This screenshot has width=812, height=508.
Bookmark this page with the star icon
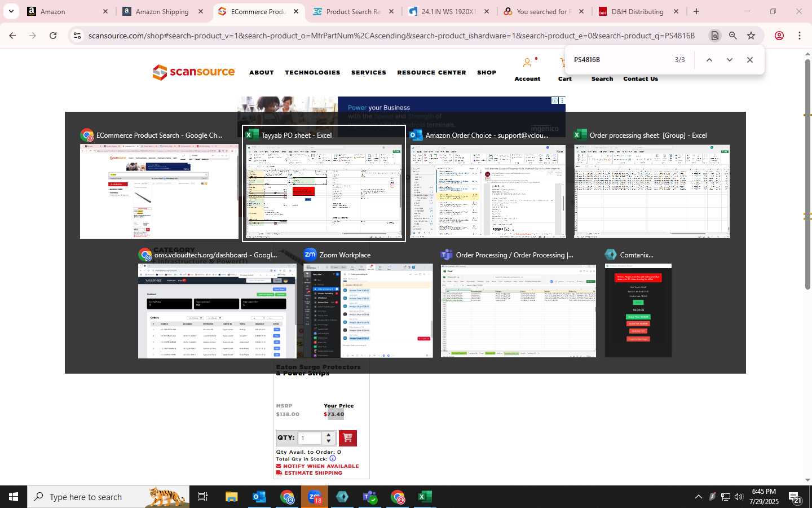coord(751,36)
